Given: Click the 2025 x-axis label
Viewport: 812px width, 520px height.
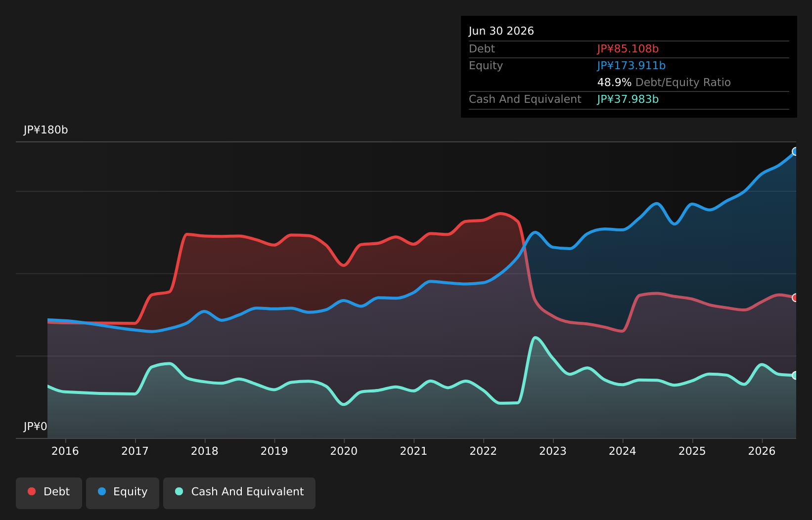Looking at the screenshot, I should click(x=692, y=451).
